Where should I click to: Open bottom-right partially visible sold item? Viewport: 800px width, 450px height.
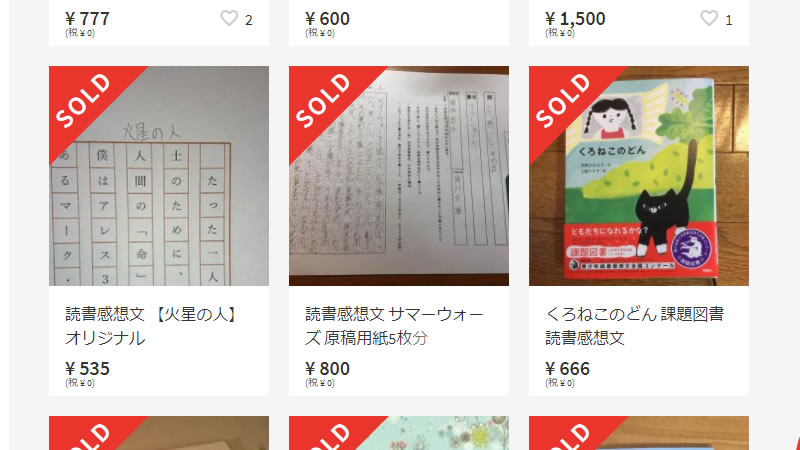pos(639,433)
